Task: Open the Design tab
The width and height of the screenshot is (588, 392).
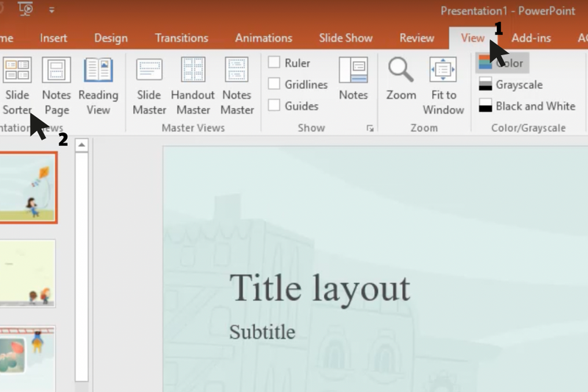Action: click(111, 38)
